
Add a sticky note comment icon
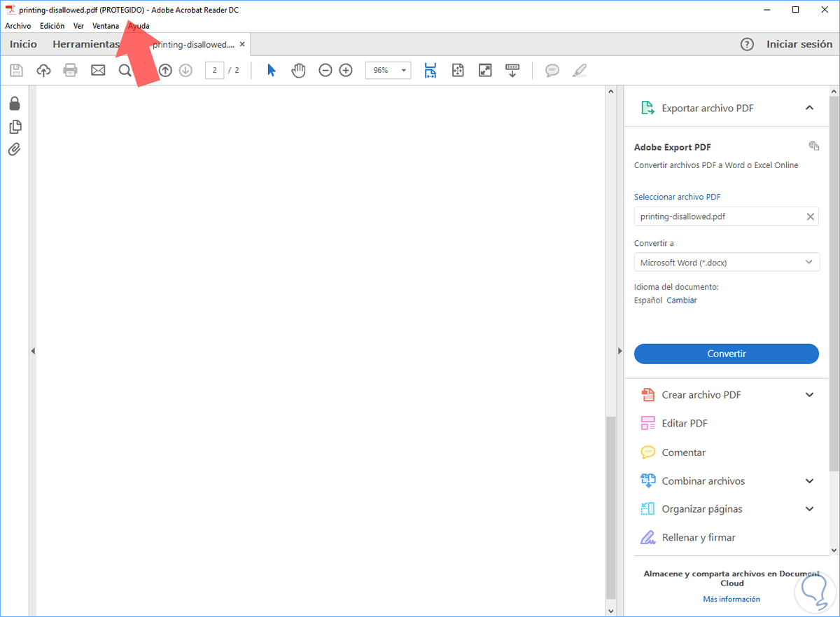pyautogui.click(x=552, y=71)
